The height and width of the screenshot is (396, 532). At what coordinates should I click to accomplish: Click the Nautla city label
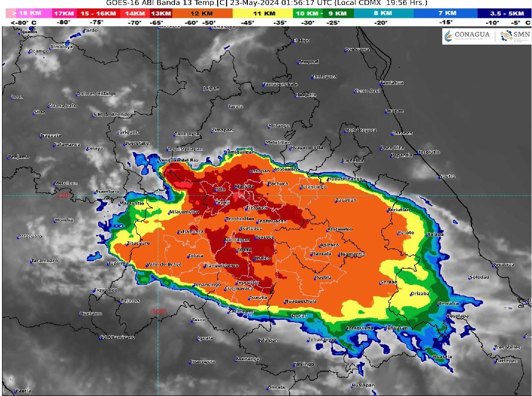(447, 176)
